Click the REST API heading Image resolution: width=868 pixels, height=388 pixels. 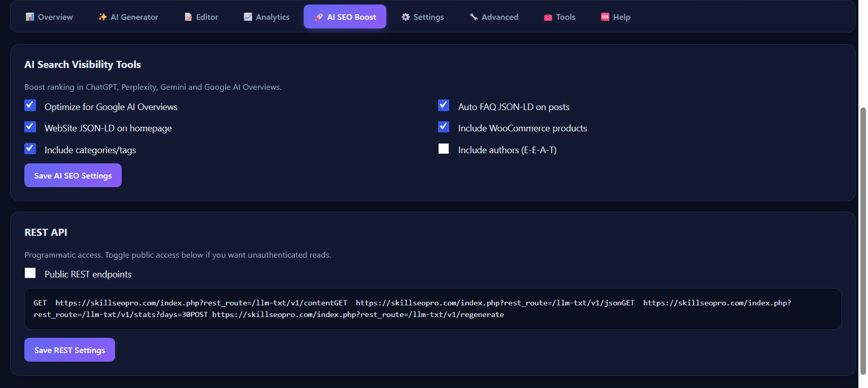pyautogui.click(x=46, y=232)
